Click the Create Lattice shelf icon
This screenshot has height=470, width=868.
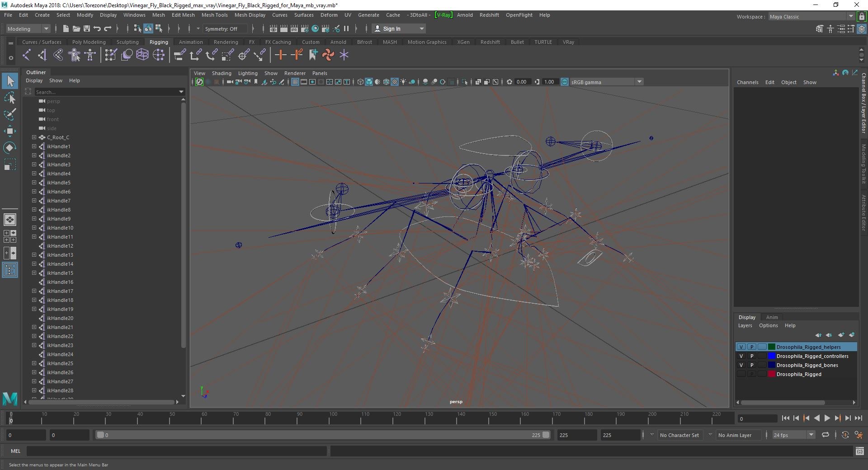click(142, 55)
